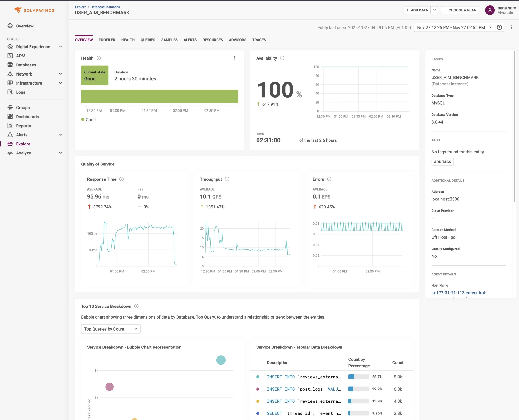Click the Count column header
Image resolution: width=519 pixels, height=420 pixels.
[398, 363]
